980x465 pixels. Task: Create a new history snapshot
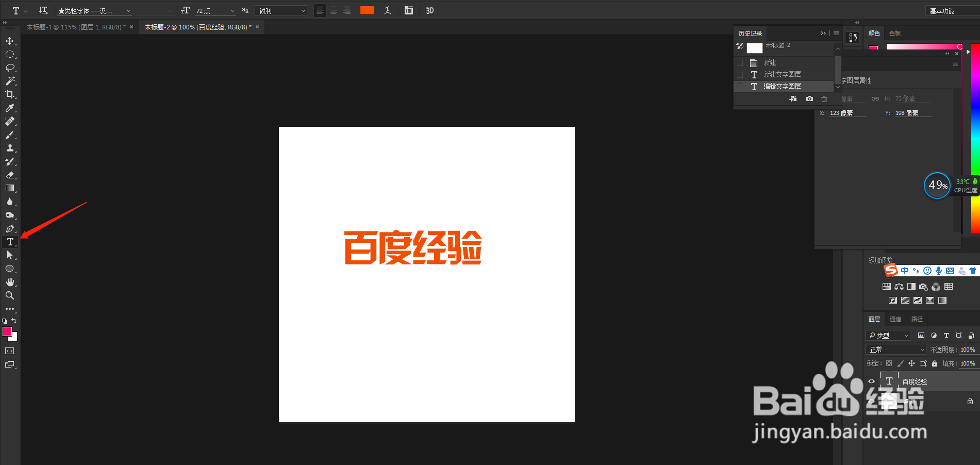coord(809,99)
